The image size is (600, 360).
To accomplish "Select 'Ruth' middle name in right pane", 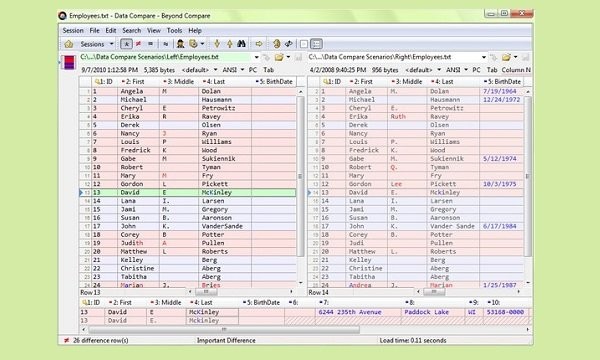I will click(x=398, y=117).
